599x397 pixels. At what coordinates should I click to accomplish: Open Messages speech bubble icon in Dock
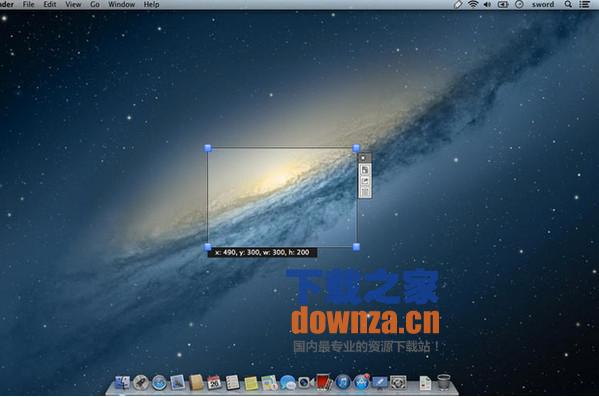tap(287, 382)
